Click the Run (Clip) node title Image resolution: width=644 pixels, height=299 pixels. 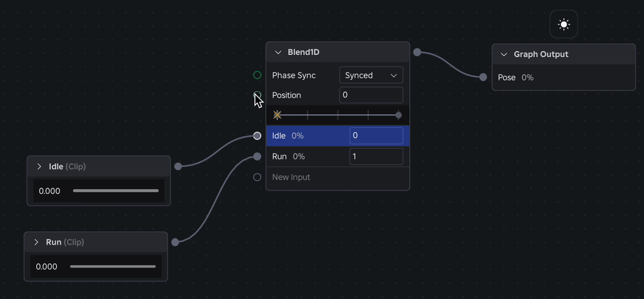tap(65, 242)
